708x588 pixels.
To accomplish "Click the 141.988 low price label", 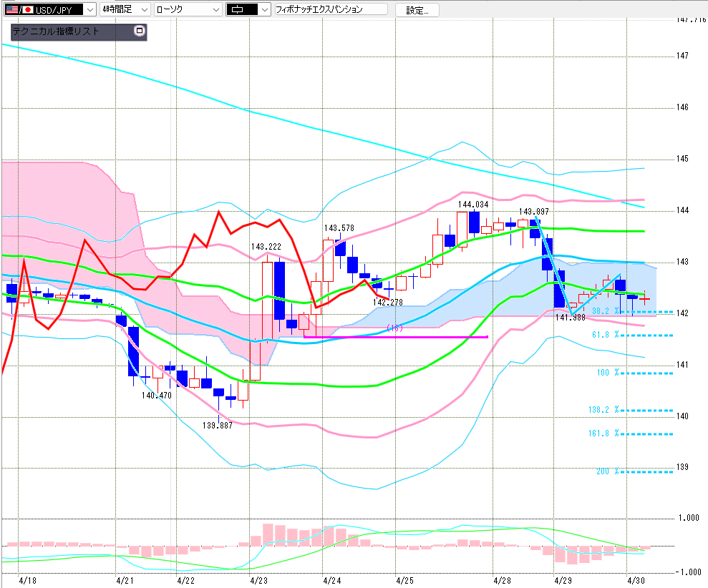I will coord(571,318).
